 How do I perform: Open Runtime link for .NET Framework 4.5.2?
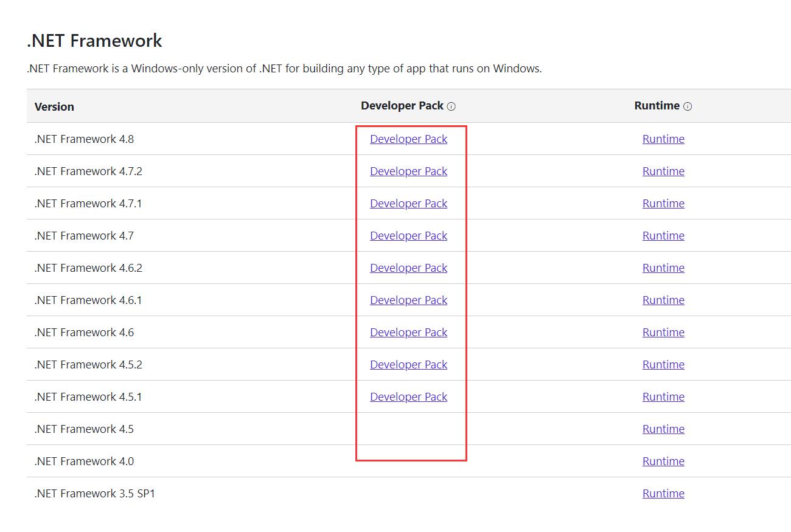click(x=663, y=365)
